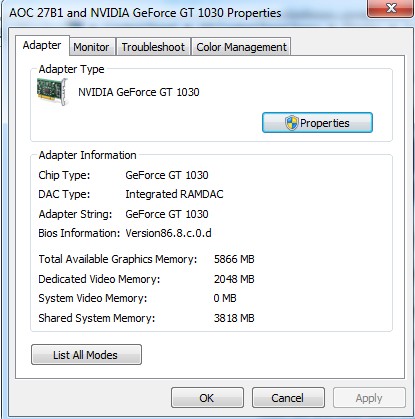Image resolution: width=415 pixels, height=419 pixels.
Task: Switch to the Monitor tab
Action: click(x=91, y=47)
